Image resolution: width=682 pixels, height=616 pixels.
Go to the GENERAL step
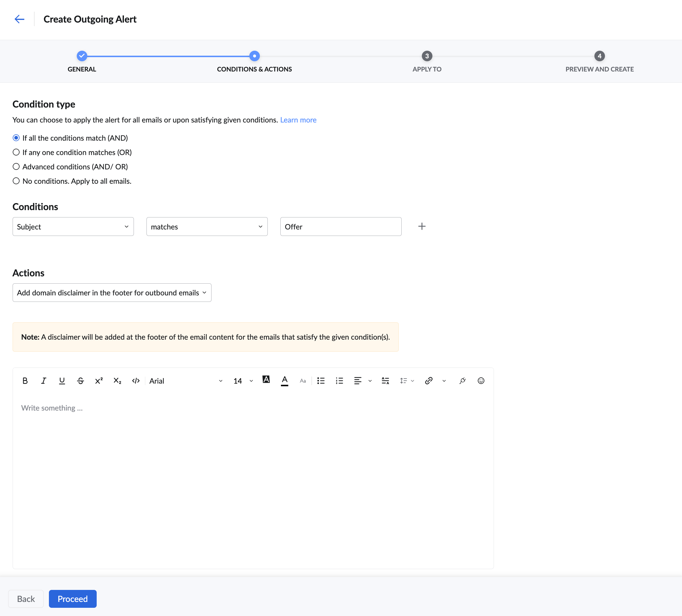pyautogui.click(x=82, y=56)
